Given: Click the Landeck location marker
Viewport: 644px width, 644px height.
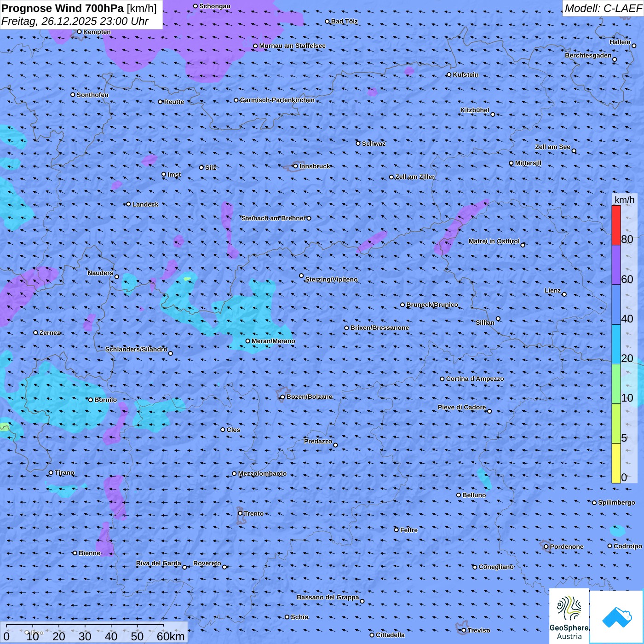Looking at the screenshot, I should pos(128,204).
